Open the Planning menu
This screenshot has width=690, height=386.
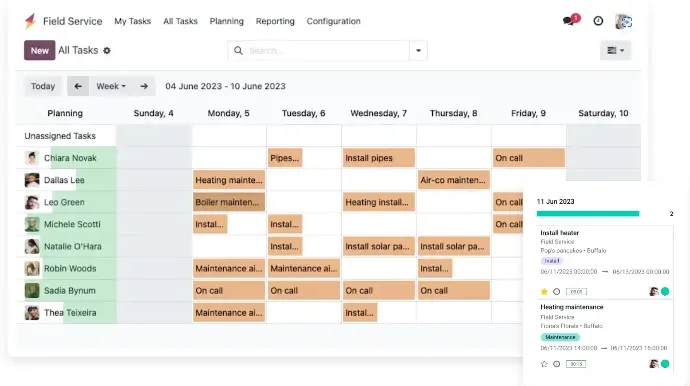[227, 21]
